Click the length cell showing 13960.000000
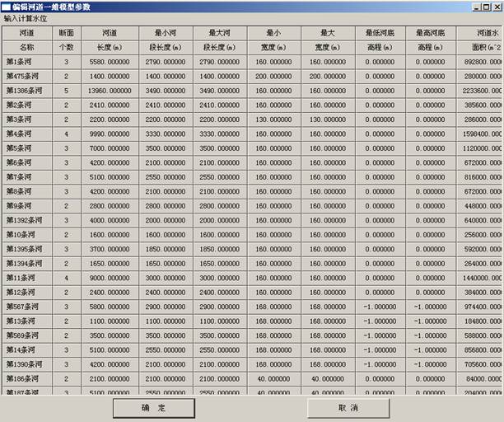The image size is (504, 422). tap(110, 90)
